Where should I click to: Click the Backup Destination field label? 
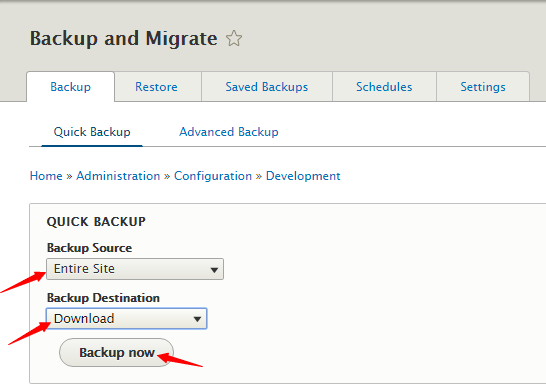pos(103,298)
